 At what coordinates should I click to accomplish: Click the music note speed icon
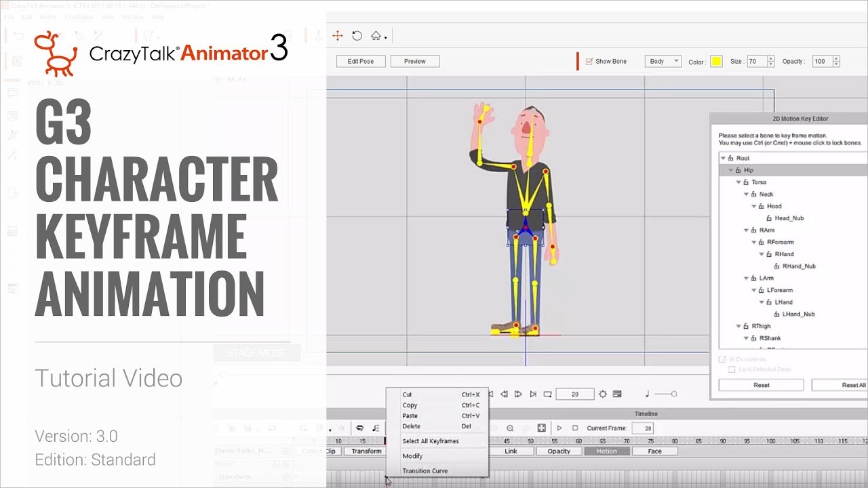(x=647, y=394)
